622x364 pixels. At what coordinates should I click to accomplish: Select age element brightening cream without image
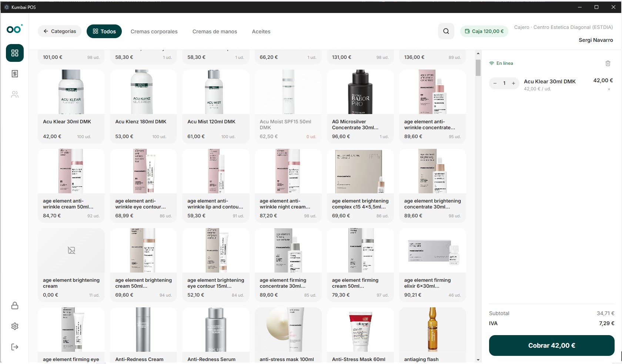point(71,265)
